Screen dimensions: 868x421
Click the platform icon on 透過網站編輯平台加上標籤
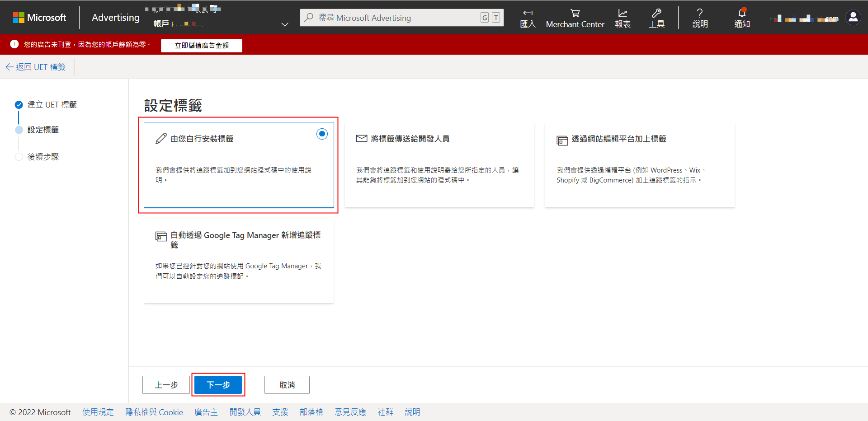tap(562, 140)
